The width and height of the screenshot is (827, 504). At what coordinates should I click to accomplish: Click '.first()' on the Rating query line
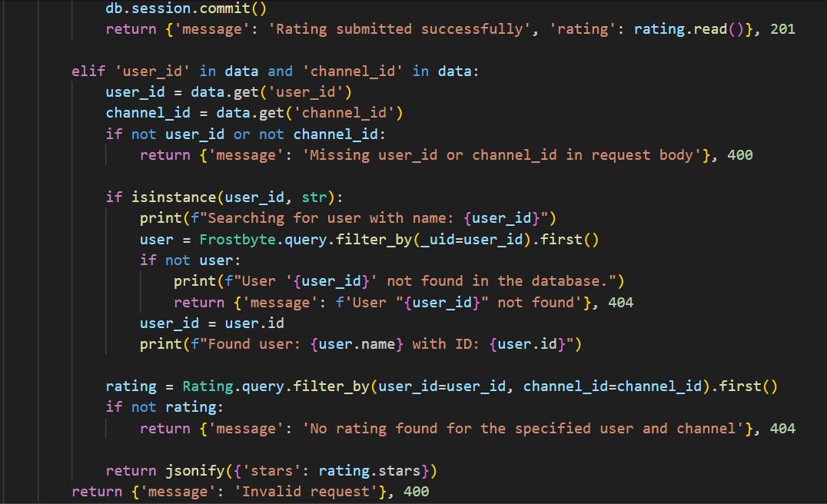[744, 386]
